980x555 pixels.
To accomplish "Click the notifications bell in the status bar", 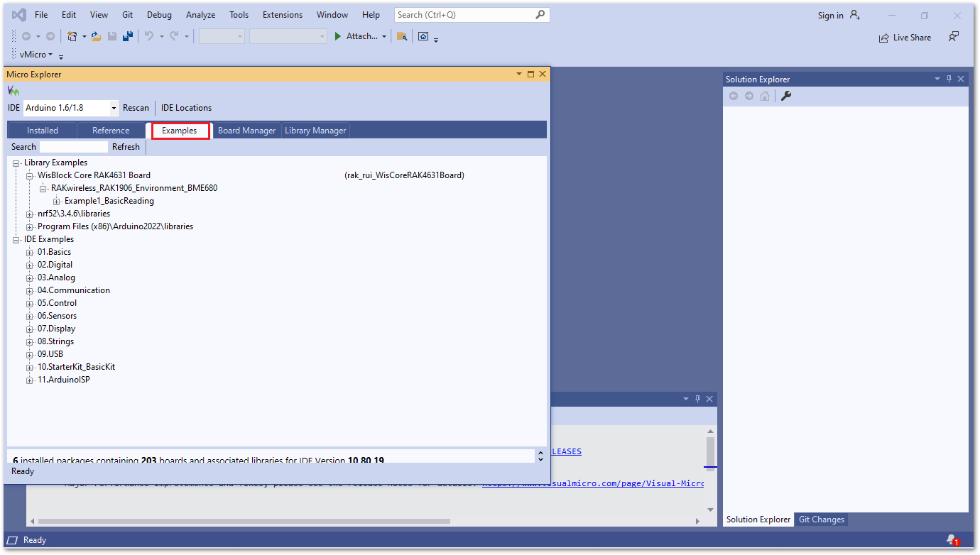I will (x=952, y=540).
